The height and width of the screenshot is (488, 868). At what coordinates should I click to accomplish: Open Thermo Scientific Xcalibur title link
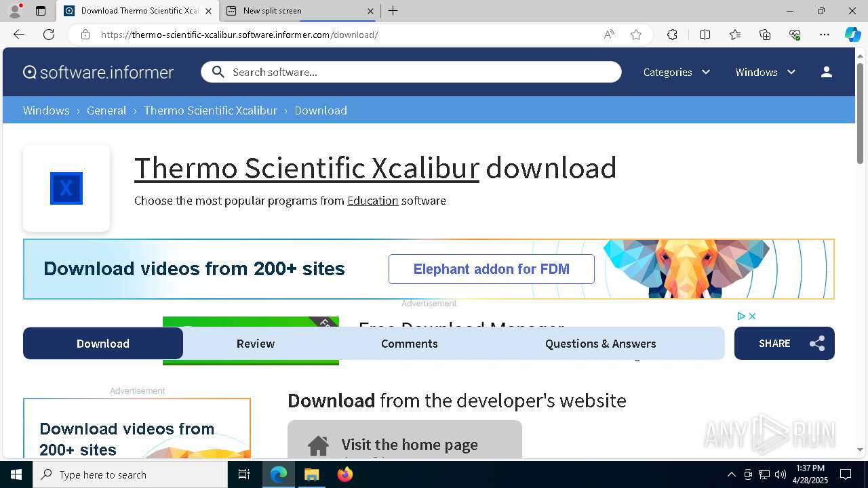(x=307, y=168)
